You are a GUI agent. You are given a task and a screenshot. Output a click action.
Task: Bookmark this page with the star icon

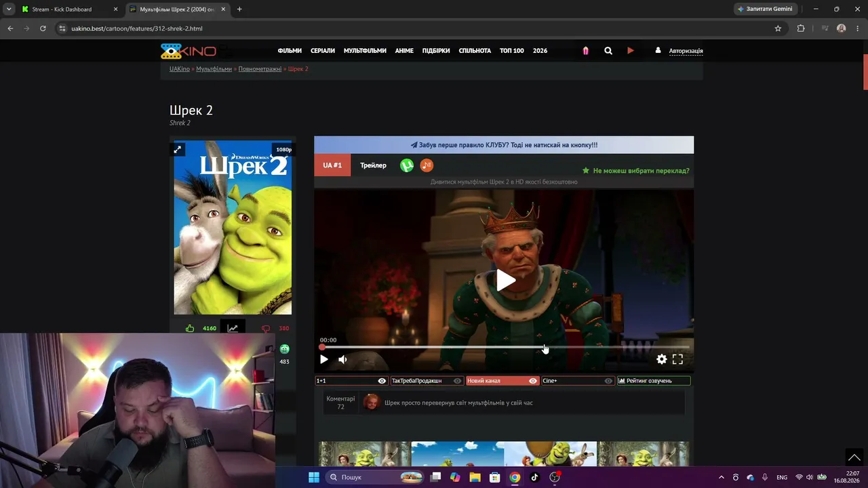pyautogui.click(x=778, y=28)
